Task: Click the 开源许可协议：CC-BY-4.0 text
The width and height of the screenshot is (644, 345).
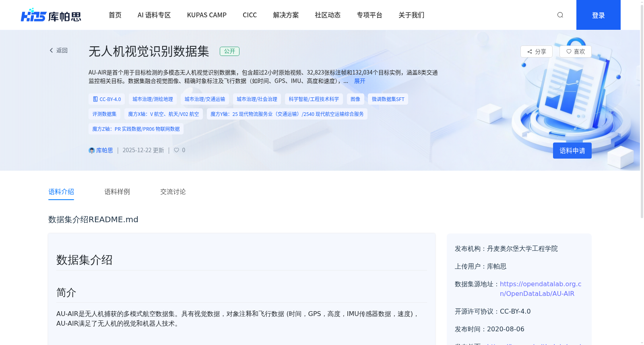Action: tap(493, 312)
